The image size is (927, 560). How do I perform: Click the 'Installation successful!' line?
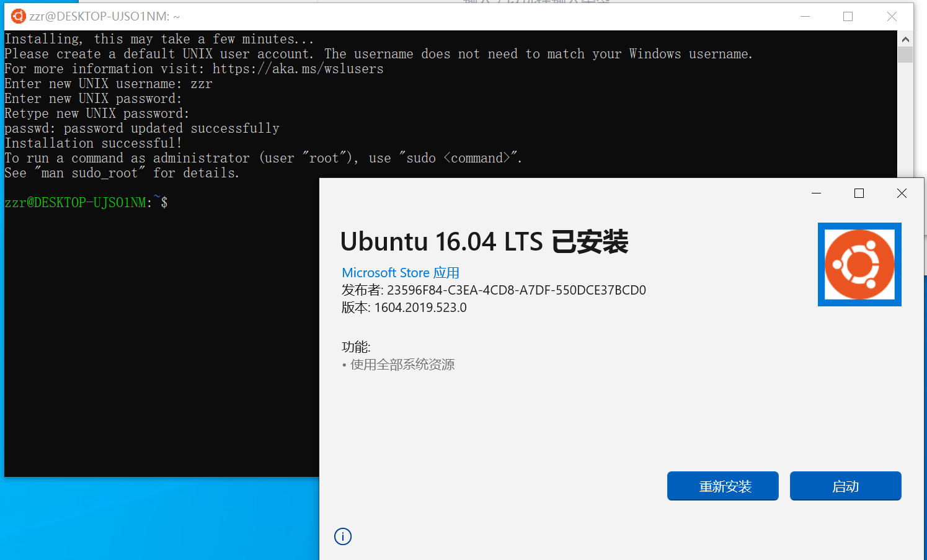pos(94,143)
